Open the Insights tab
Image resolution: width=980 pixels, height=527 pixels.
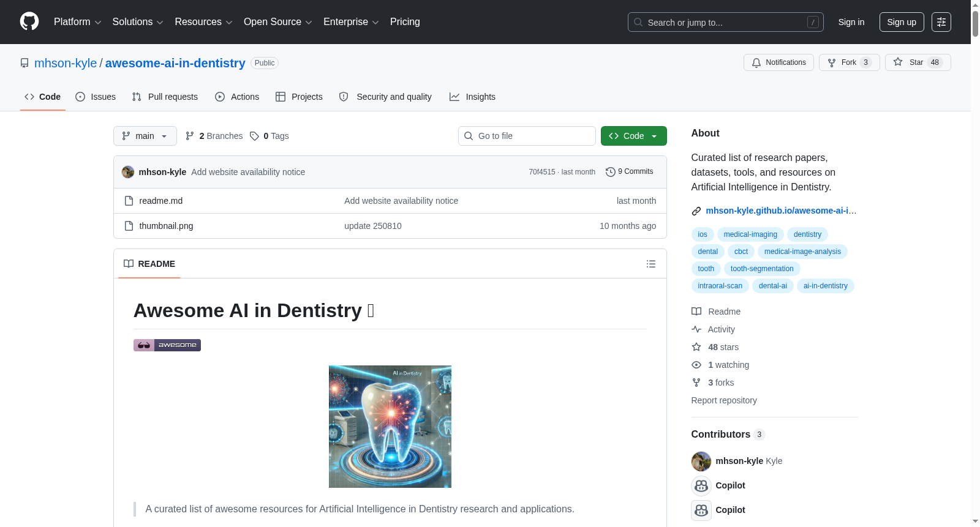(x=472, y=97)
